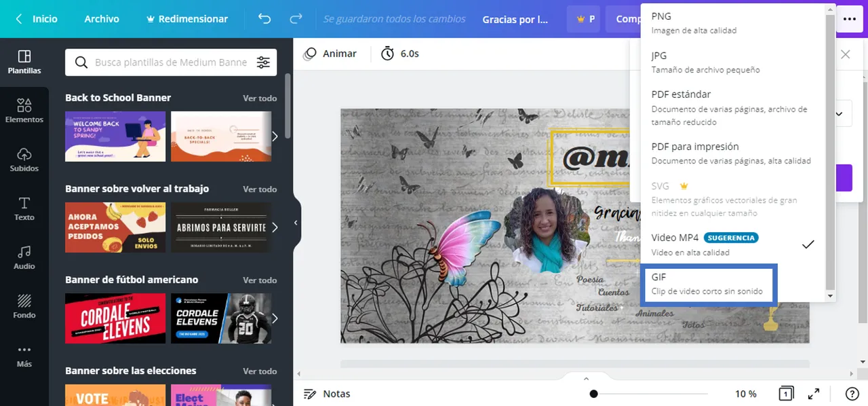The image size is (868, 406).
Task: Click the redo arrow icon
Action: [296, 19]
